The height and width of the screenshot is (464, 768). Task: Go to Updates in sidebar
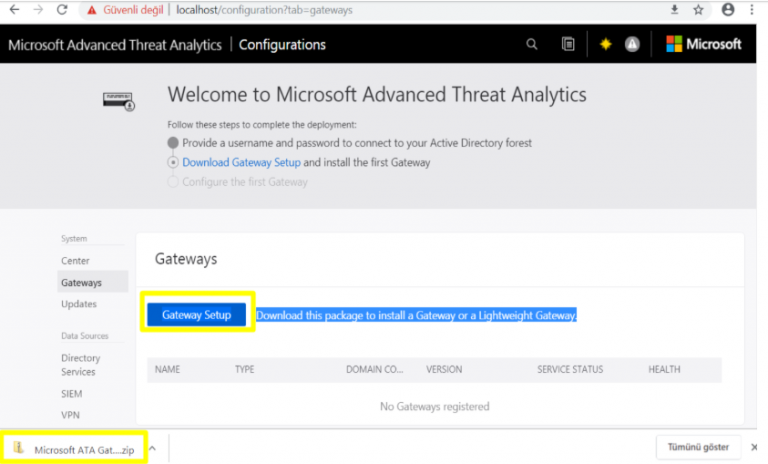[79, 304]
